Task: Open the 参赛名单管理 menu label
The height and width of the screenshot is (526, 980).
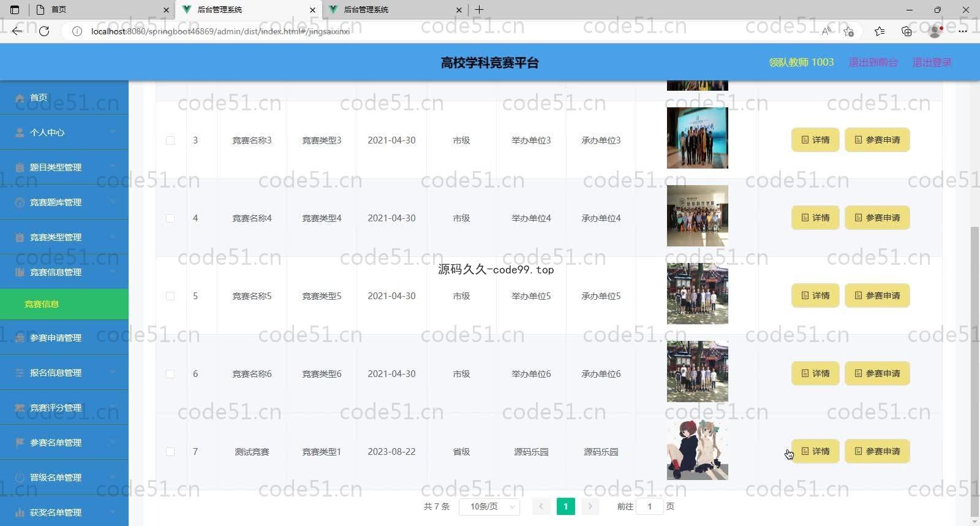Action: click(56, 443)
